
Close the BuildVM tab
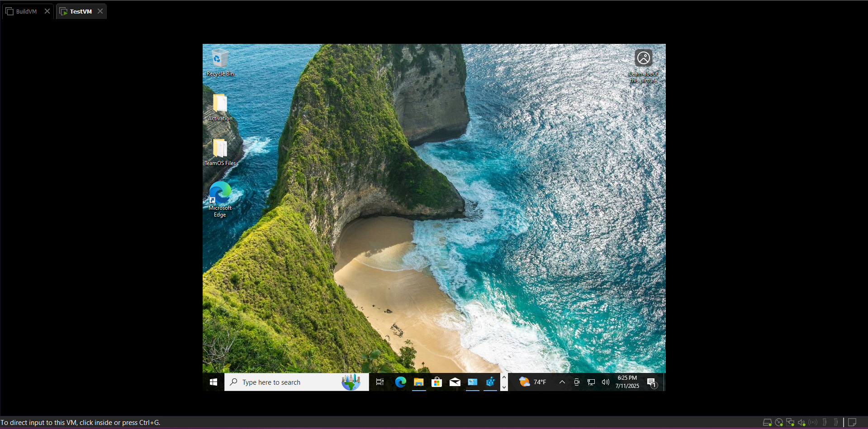47,11
